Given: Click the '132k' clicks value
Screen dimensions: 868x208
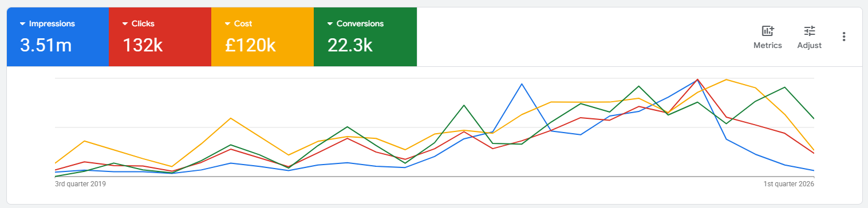Looking at the screenshot, I should pyautogui.click(x=143, y=45).
